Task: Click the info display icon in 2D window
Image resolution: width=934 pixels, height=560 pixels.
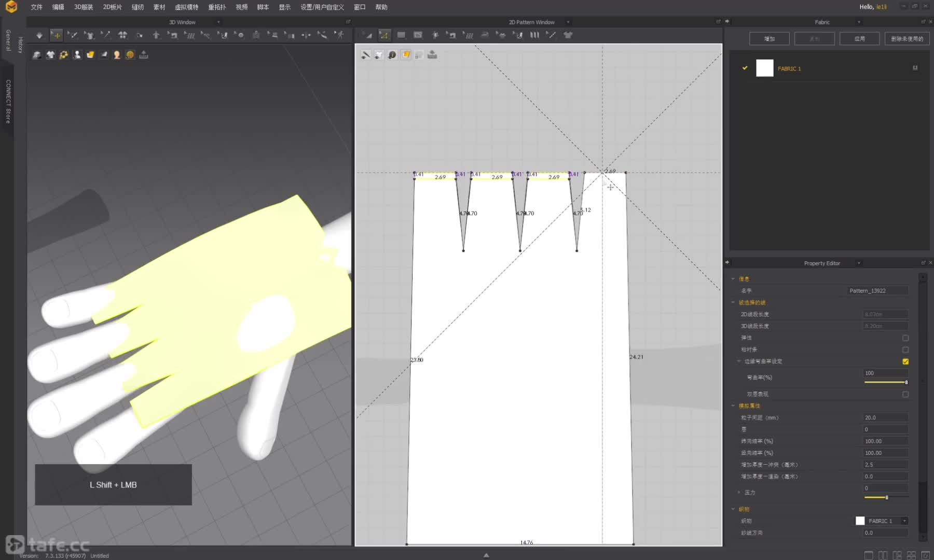Action: (x=392, y=54)
